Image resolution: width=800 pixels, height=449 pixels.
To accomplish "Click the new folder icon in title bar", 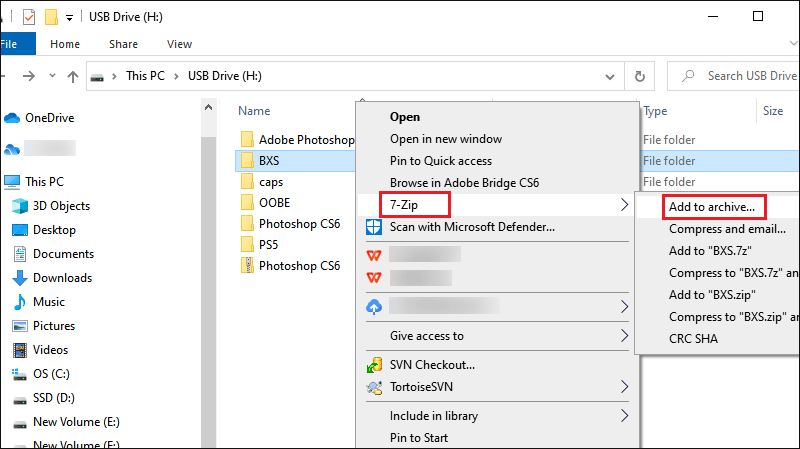I will pos(51,17).
